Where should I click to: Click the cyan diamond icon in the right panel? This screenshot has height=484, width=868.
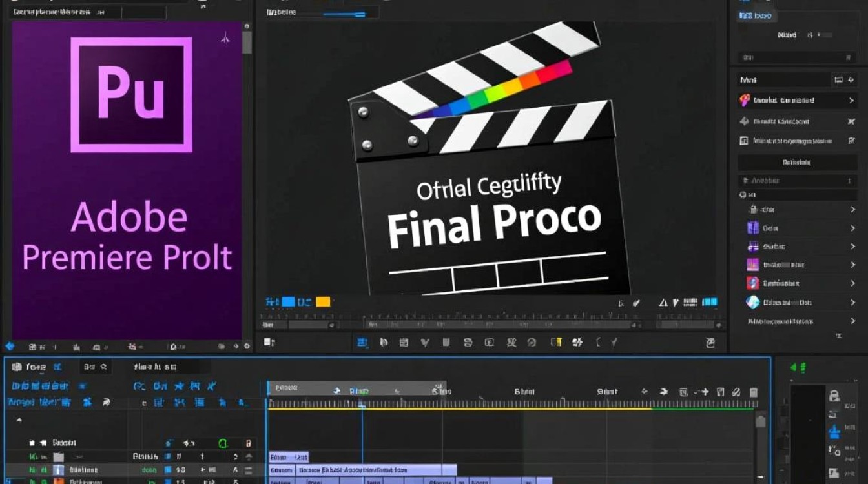(753, 302)
